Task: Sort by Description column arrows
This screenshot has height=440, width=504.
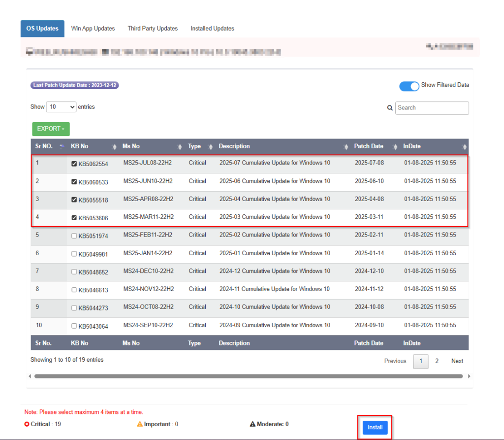Action: (x=346, y=147)
